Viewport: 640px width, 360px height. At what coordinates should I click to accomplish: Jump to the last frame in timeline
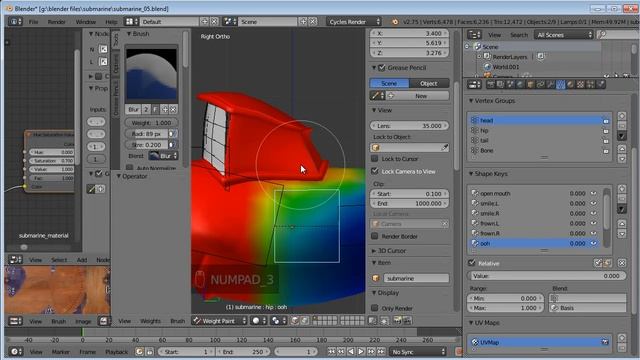click(x=381, y=351)
